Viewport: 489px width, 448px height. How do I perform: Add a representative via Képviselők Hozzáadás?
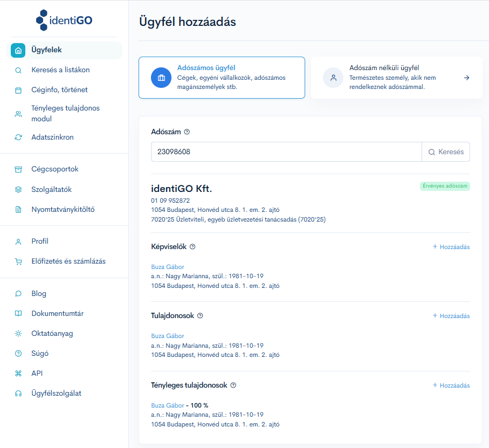tap(451, 247)
